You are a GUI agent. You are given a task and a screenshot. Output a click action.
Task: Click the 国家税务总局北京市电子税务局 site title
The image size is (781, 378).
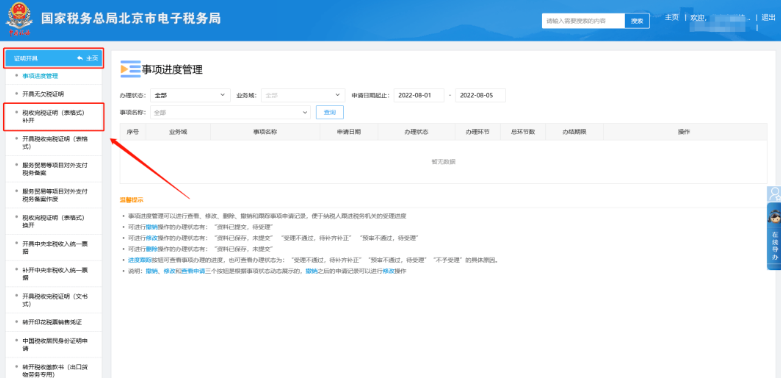pos(130,18)
